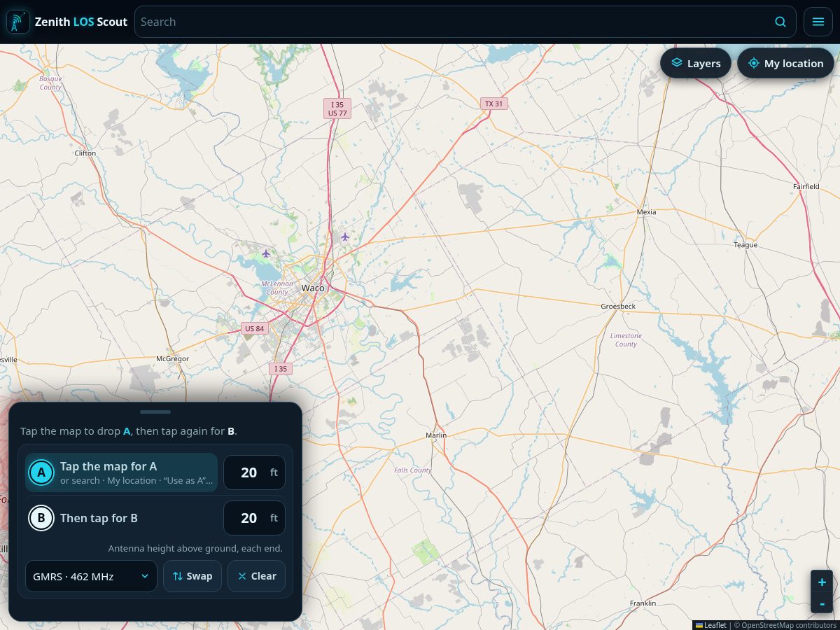This screenshot has width=840, height=630.
Task: Click the Zenith LOS Scout antenna logo
Action: [x=18, y=22]
